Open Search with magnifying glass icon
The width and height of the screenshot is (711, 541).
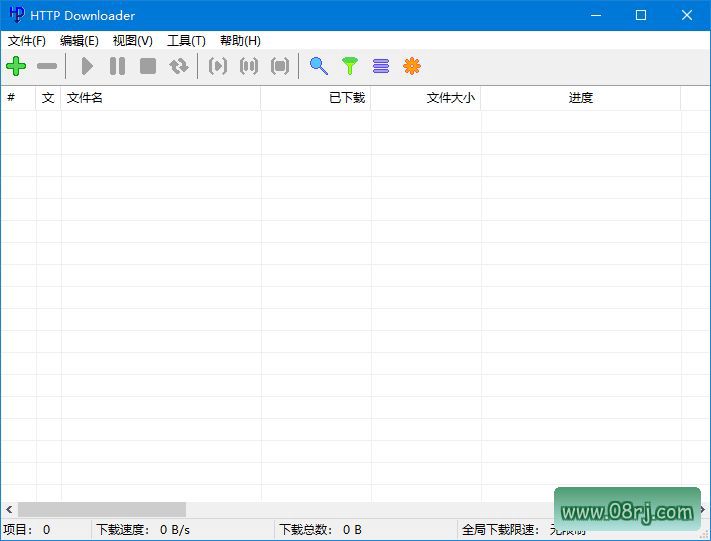319,66
